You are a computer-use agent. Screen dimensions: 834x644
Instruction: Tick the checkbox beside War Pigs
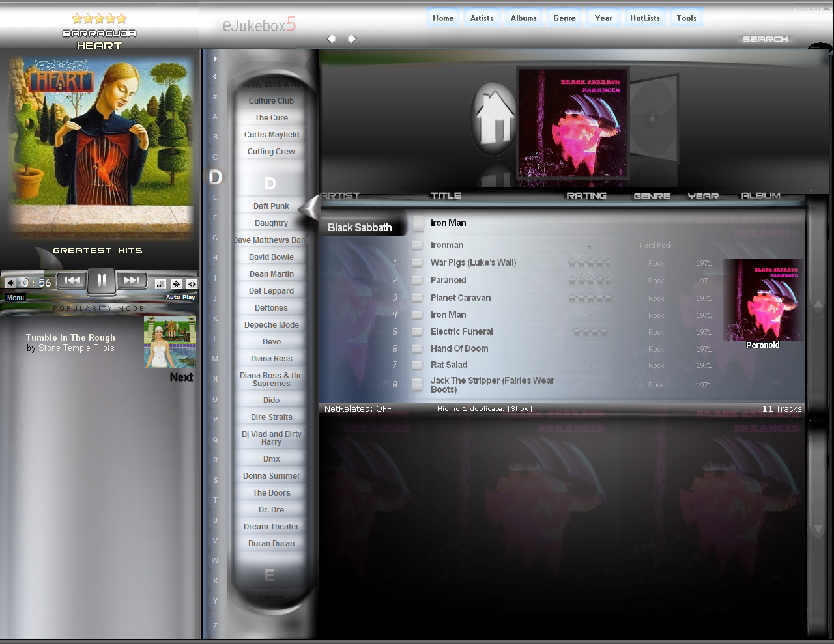417,263
